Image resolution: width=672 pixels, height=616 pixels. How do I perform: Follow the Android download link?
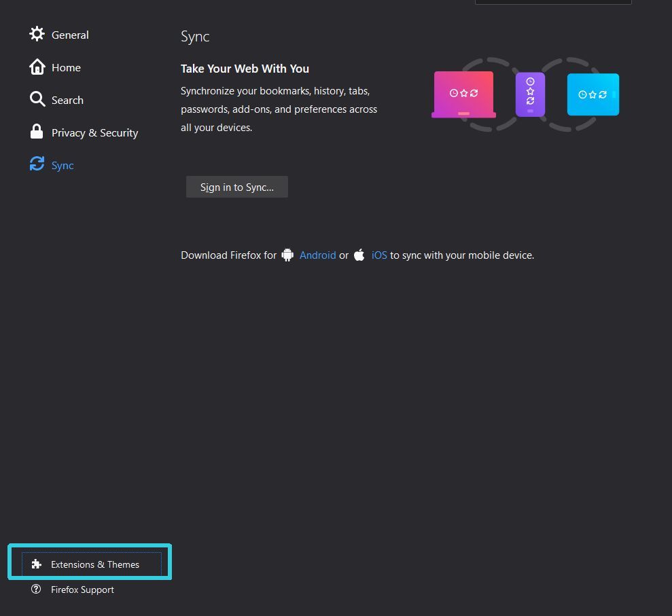point(317,255)
